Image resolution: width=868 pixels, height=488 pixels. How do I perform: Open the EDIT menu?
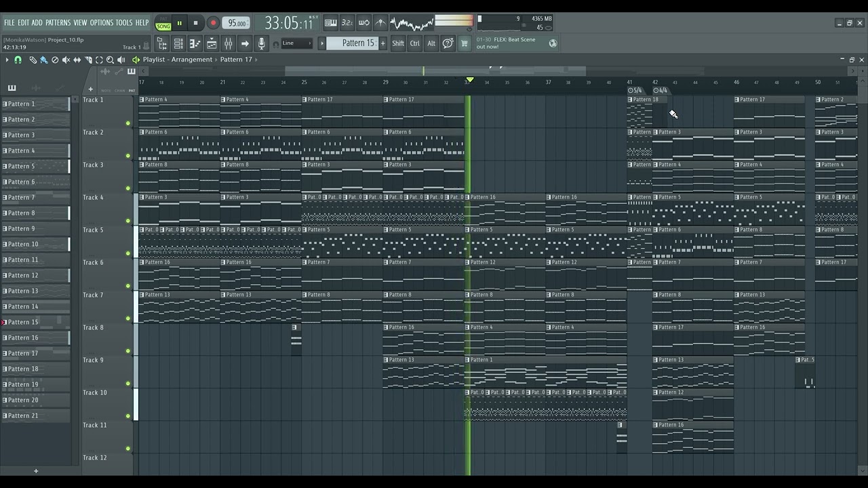tap(24, 22)
